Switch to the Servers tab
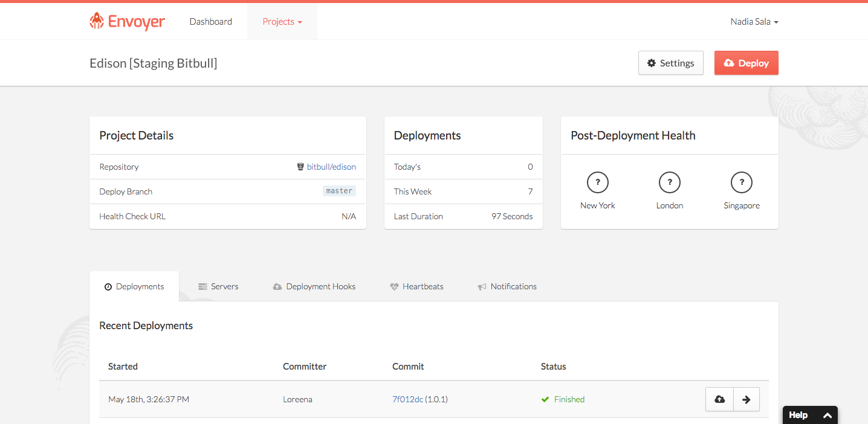This screenshot has height=424, width=868. pyautogui.click(x=218, y=286)
